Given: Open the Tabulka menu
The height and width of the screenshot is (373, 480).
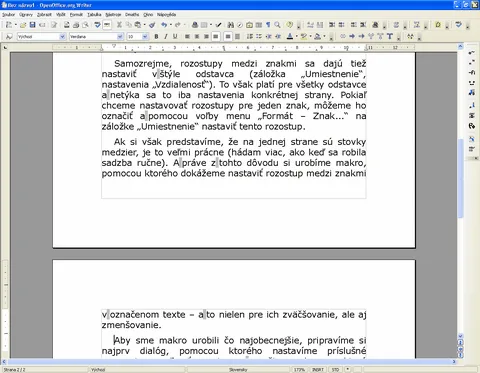Looking at the screenshot, I should (94, 15).
